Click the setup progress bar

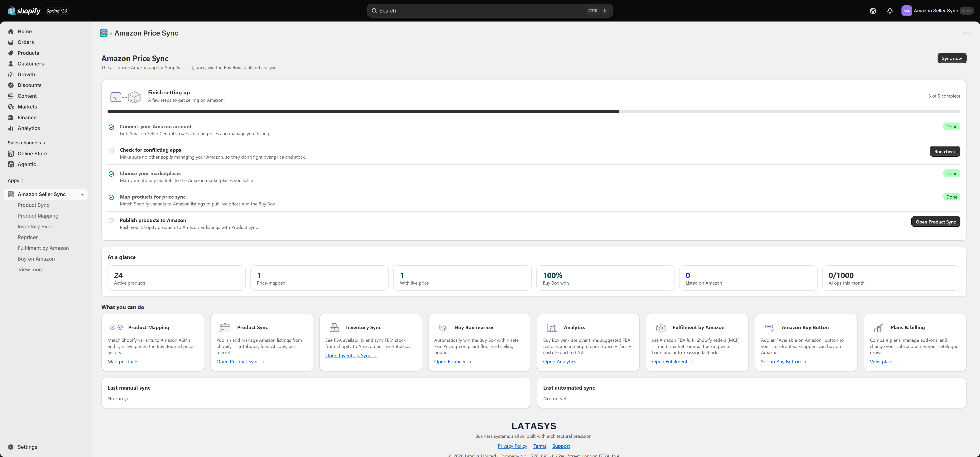534,112
